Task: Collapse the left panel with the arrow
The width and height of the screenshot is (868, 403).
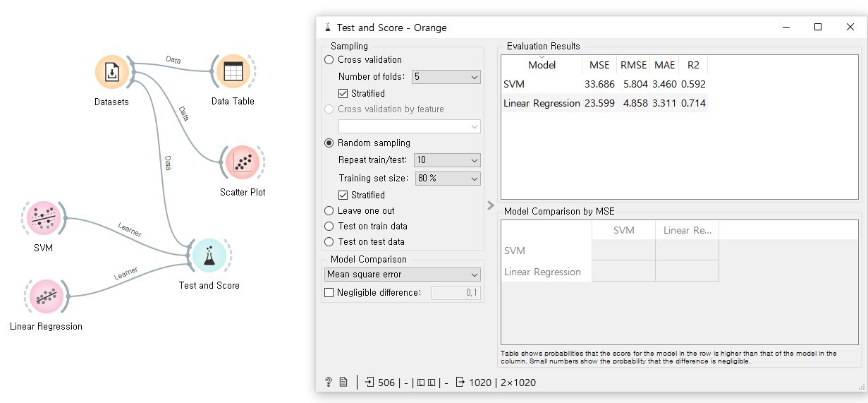Action: coord(491,205)
